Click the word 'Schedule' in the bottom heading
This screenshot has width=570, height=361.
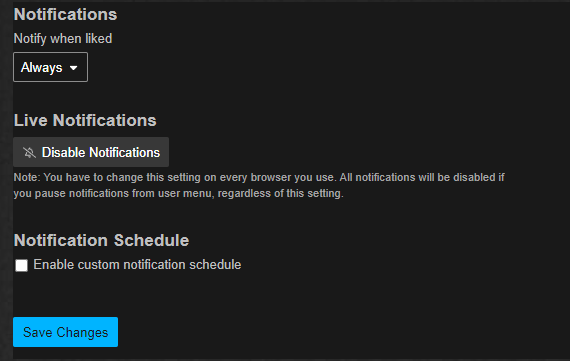[152, 240]
